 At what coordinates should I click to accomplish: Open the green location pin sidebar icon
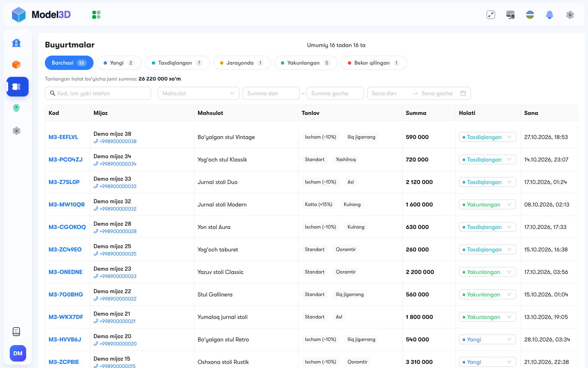pos(16,108)
